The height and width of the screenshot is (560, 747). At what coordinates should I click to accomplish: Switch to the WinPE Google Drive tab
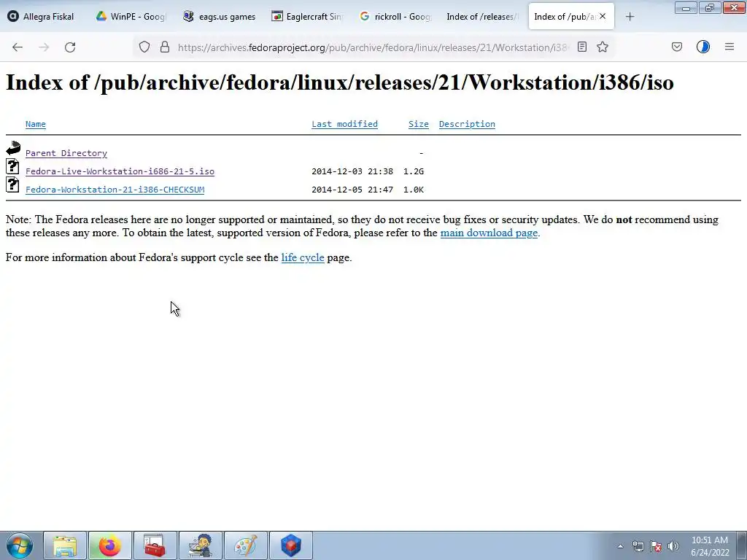pos(130,17)
